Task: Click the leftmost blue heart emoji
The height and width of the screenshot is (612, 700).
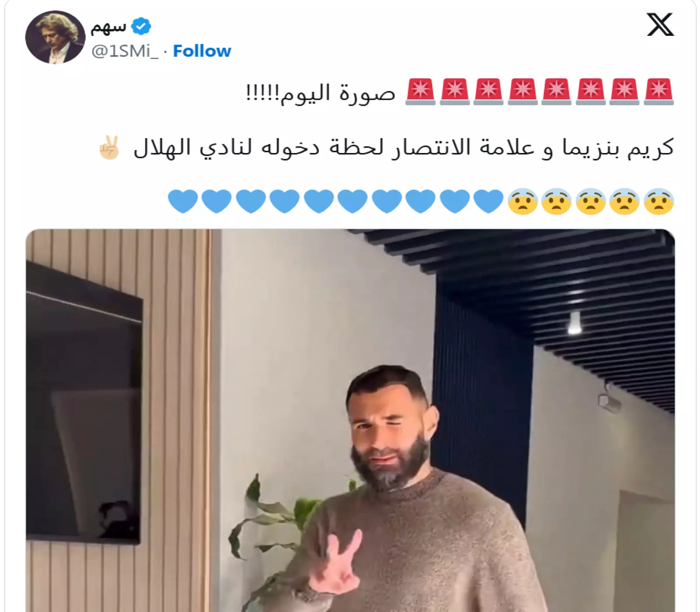Action: (183, 201)
